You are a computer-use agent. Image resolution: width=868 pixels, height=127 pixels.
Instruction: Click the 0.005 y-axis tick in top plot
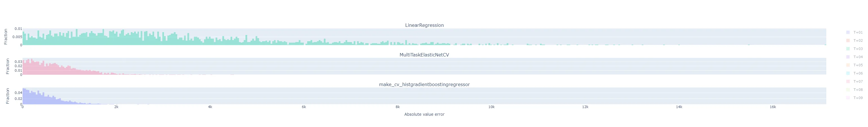click(17, 37)
